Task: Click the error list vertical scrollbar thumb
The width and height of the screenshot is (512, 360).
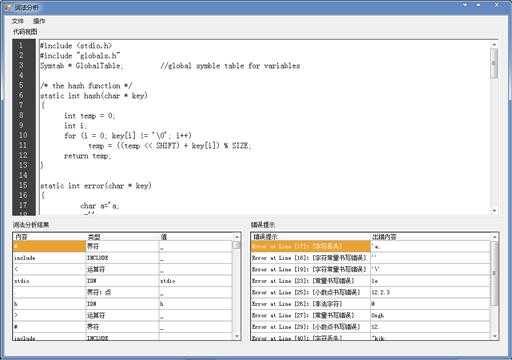Action: [x=495, y=273]
